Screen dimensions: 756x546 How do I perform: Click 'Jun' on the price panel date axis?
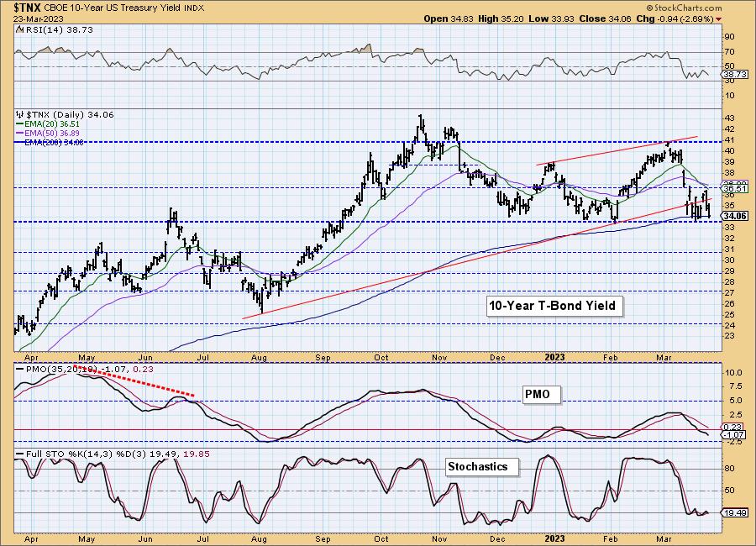pyautogui.click(x=145, y=358)
